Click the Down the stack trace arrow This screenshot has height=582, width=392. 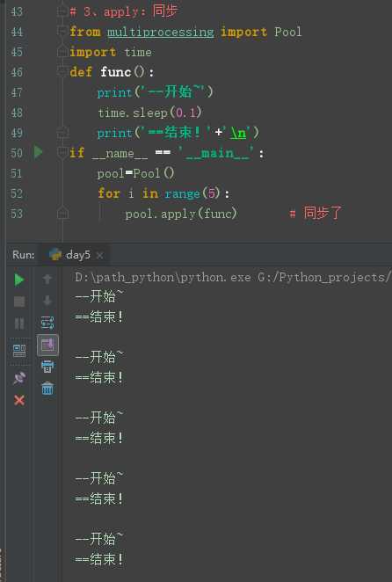(x=47, y=301)
